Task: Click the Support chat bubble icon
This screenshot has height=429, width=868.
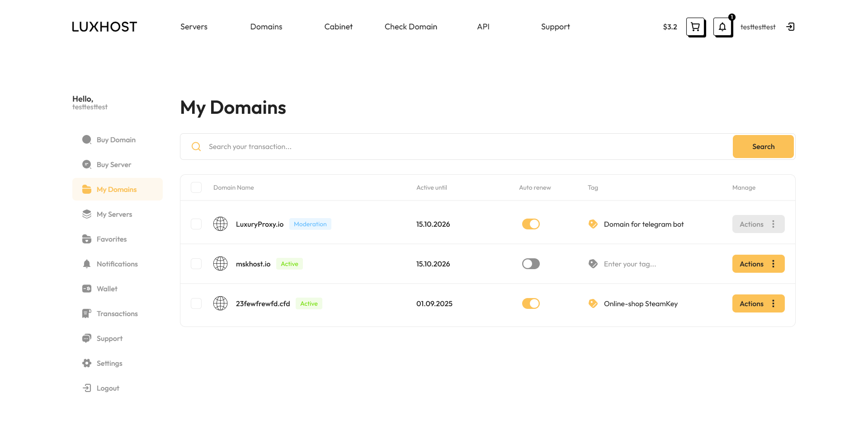Action: coord(87,338)
